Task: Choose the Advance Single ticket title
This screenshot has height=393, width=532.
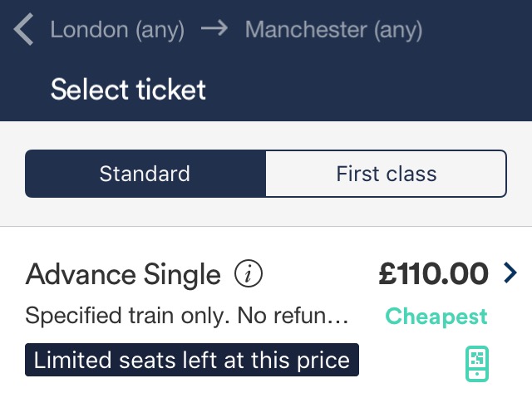Action: (x=124, y=273)
